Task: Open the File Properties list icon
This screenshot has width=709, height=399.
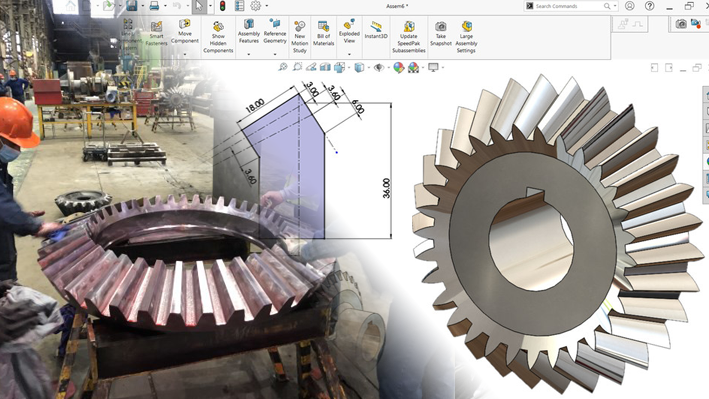Action: click(240, 6)
